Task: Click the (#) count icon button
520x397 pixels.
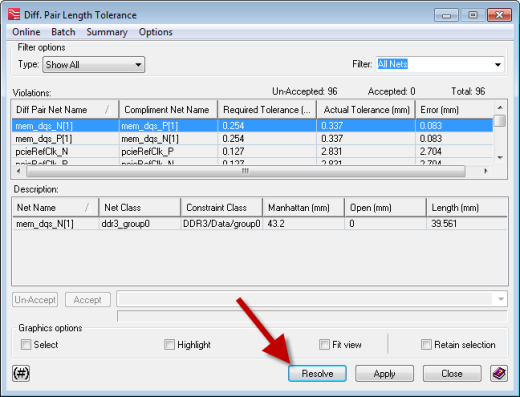Action: [21, 373]
